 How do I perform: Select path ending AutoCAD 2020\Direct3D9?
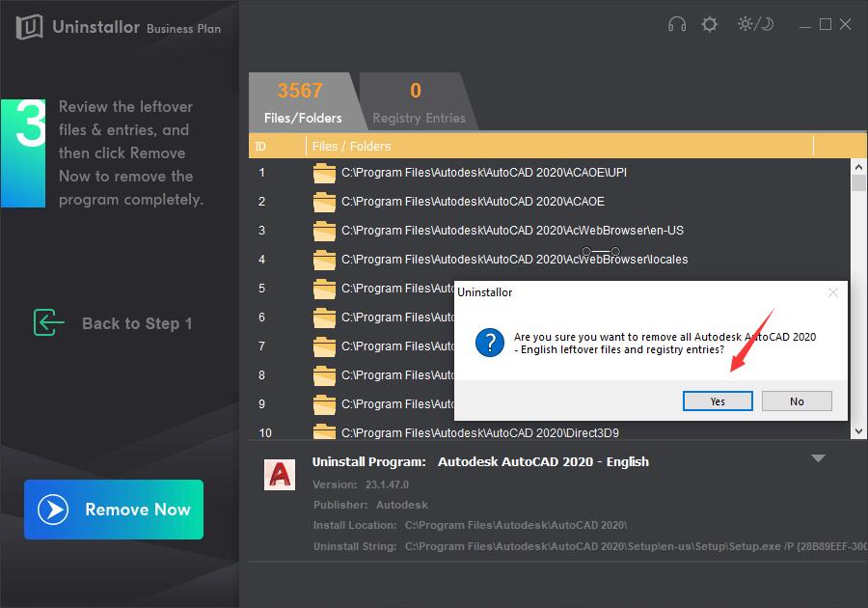click(480, 433)
